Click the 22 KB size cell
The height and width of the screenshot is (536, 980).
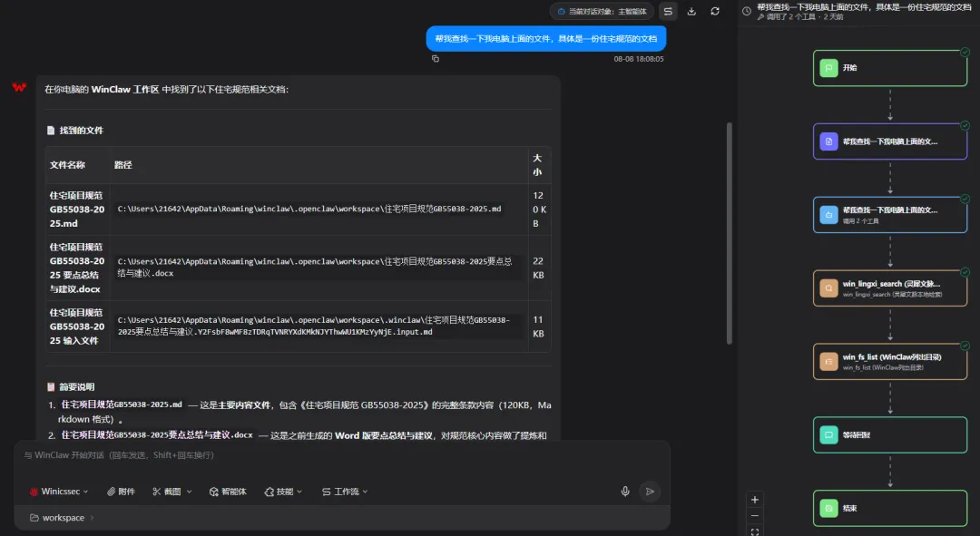point(538,268)
